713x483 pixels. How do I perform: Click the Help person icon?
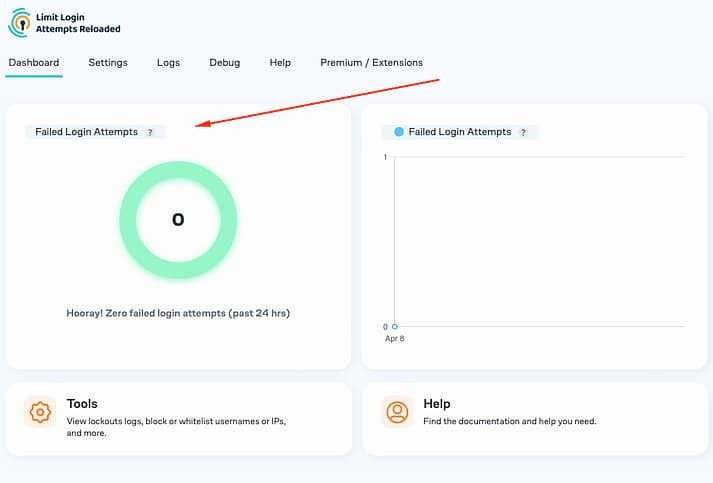pyautogui.click(x=397, y=412)
